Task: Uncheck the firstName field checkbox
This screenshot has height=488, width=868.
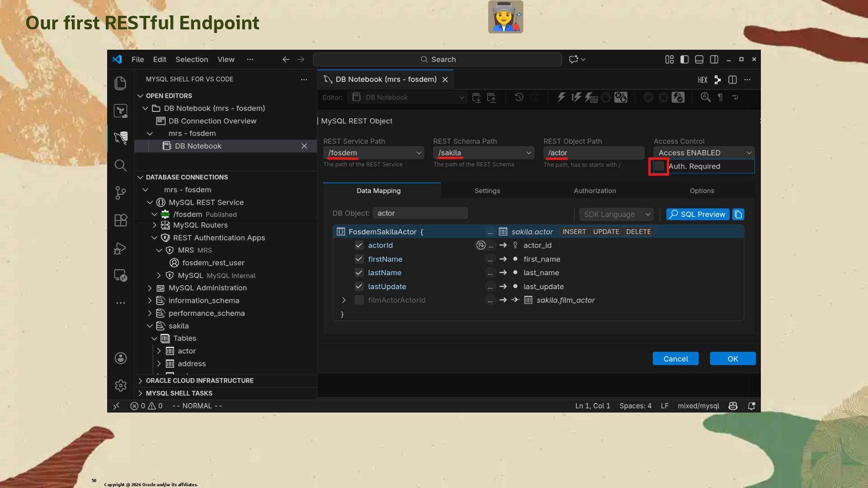Action: tap(359, 259)
